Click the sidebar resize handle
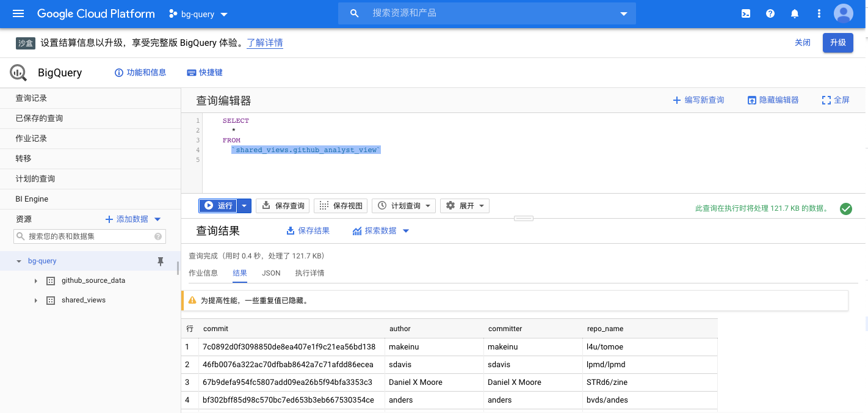Screen dimensions: 868x413 pos(178,268)
